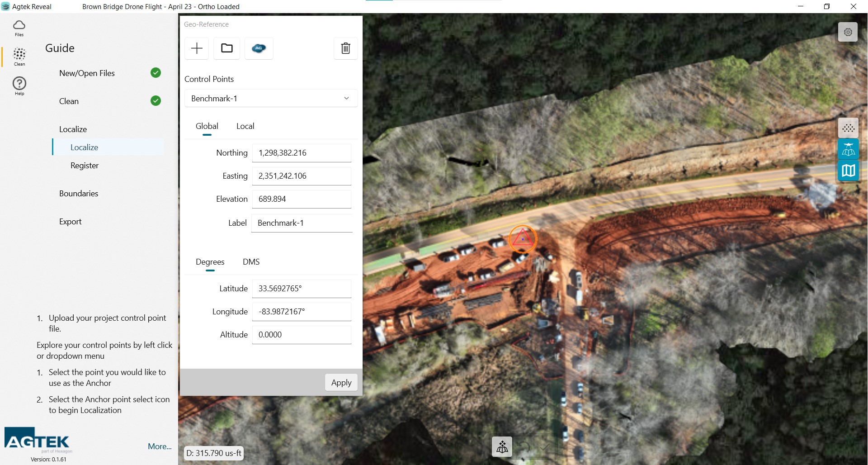868x465 pixels.
Task: Click the Anchor point select icon
Action: [502, 447]
